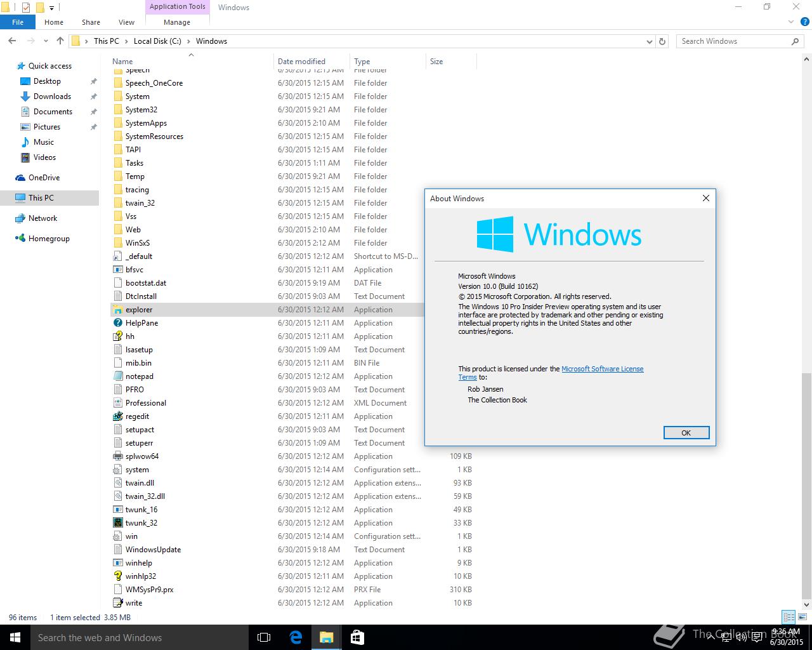
Task: Sort by the Date modified column
Action: 311,62
